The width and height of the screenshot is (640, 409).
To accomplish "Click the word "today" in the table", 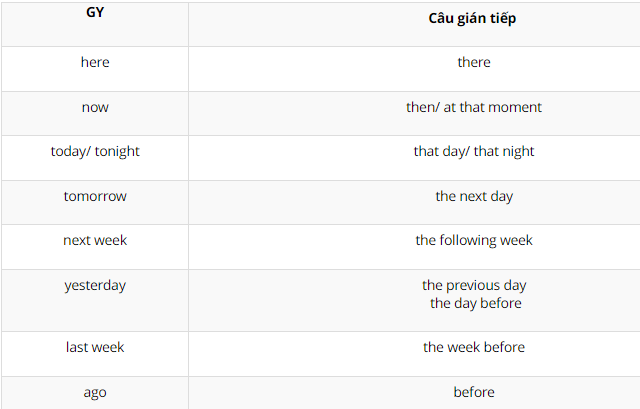I will click(x=70, y=151).
